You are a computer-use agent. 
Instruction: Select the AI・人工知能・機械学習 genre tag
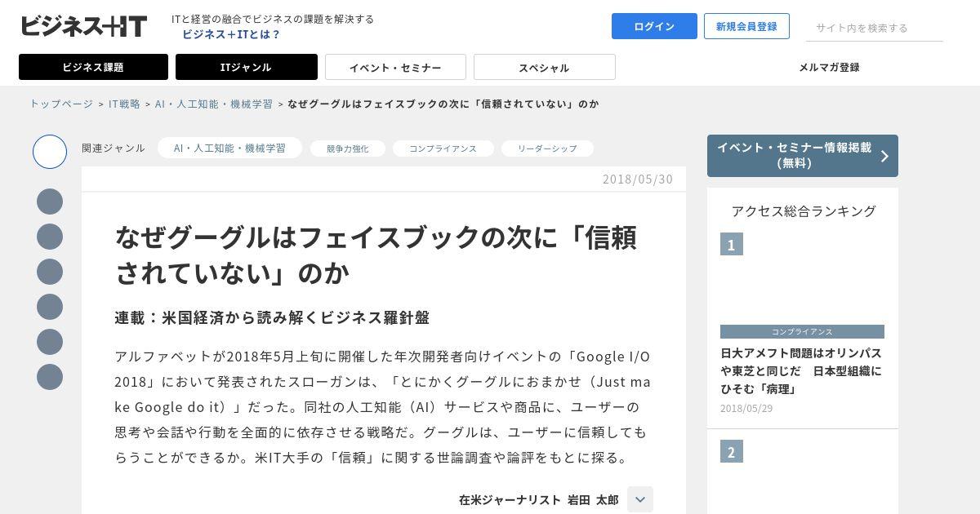229,148
